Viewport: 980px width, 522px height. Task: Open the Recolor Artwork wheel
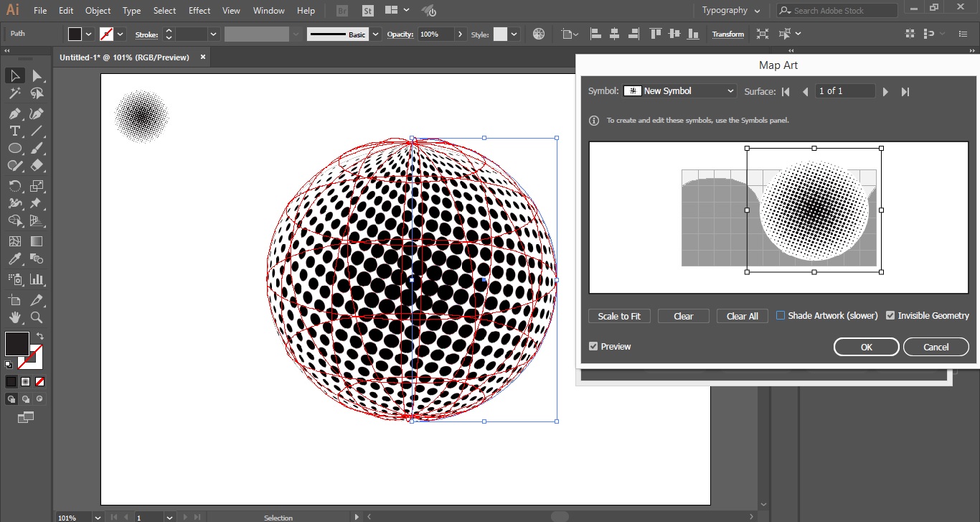coord(539,34)
